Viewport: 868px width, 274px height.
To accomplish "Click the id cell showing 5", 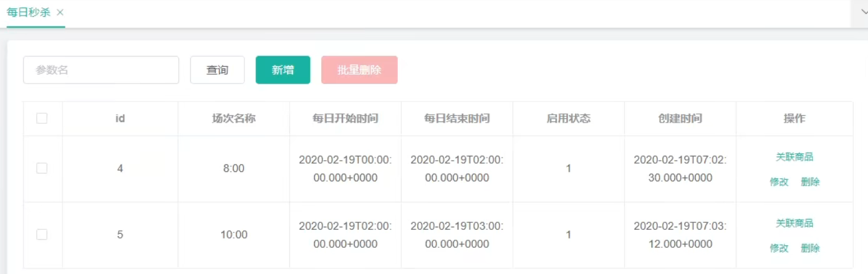I will tap(120, 235).
